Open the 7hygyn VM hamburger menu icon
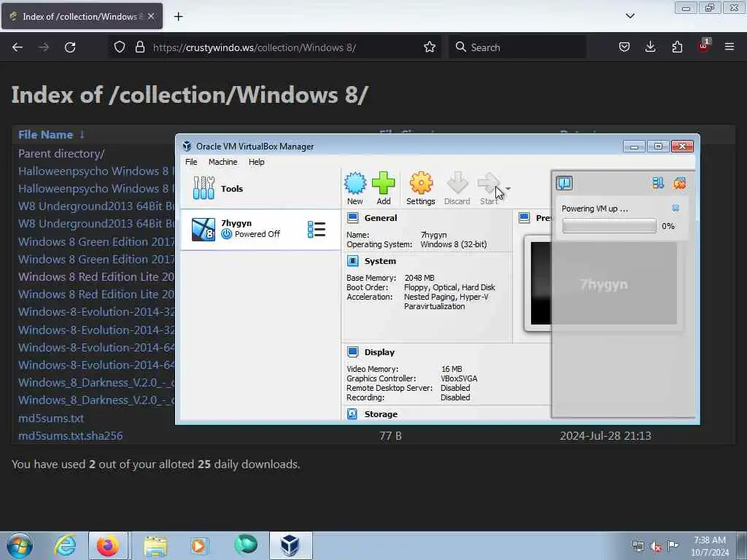 pos(317,230)
